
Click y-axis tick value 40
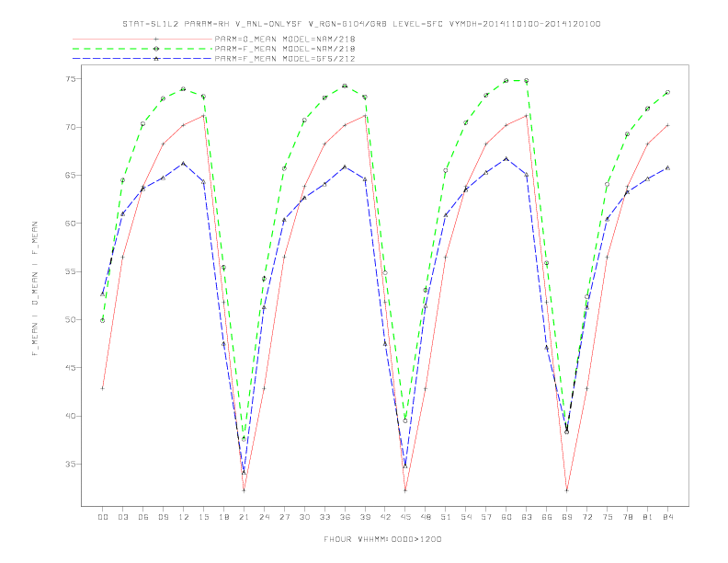(71, 416)
